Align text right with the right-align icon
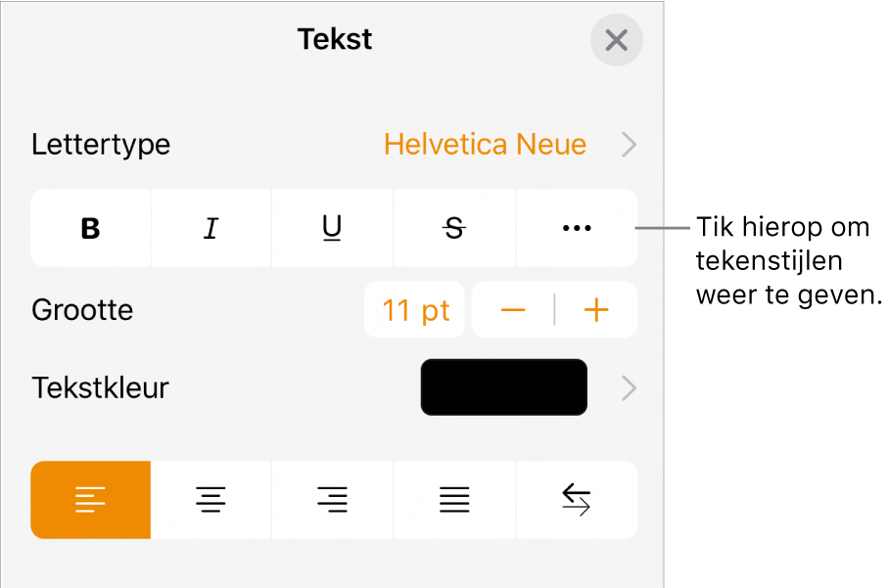This screenshot has height=588, width=888. [x=332, y=500]
